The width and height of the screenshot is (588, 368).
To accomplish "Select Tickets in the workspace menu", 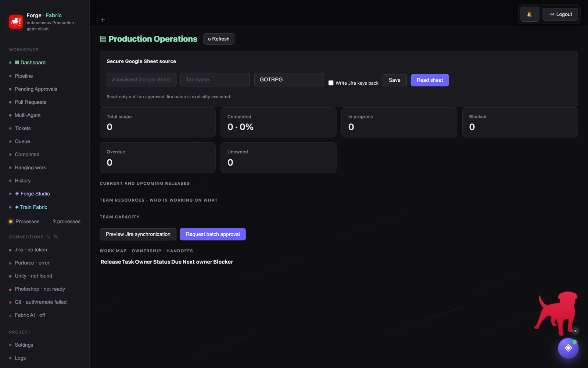I will (23, 128).
